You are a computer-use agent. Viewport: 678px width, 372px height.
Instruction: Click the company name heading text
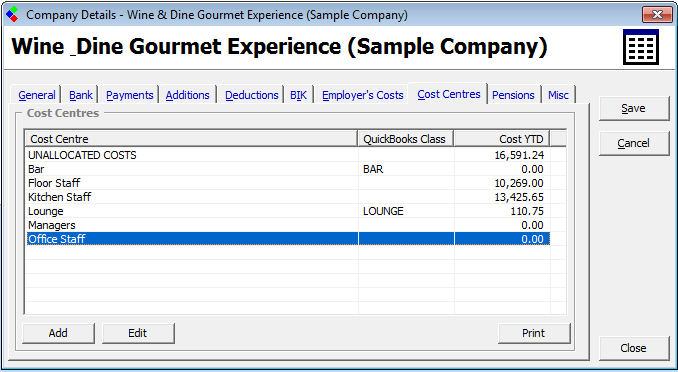point(279,47)
